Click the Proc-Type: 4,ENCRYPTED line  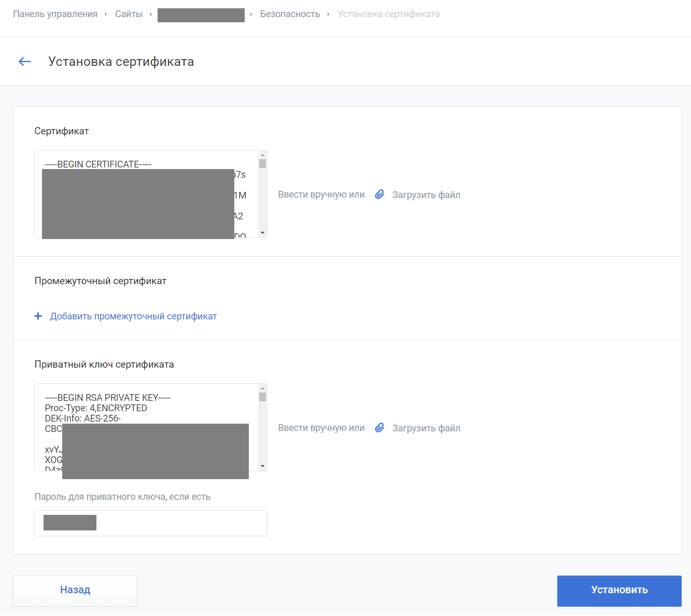pos(96,408)
